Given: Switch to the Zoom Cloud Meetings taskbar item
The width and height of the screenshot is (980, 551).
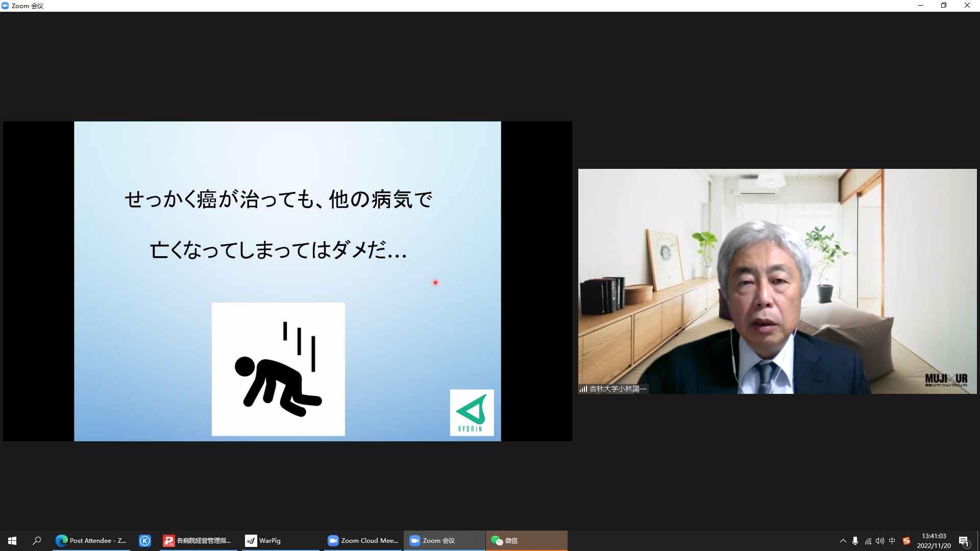Looking at the screenshot, I should click(x=363, y=541).
